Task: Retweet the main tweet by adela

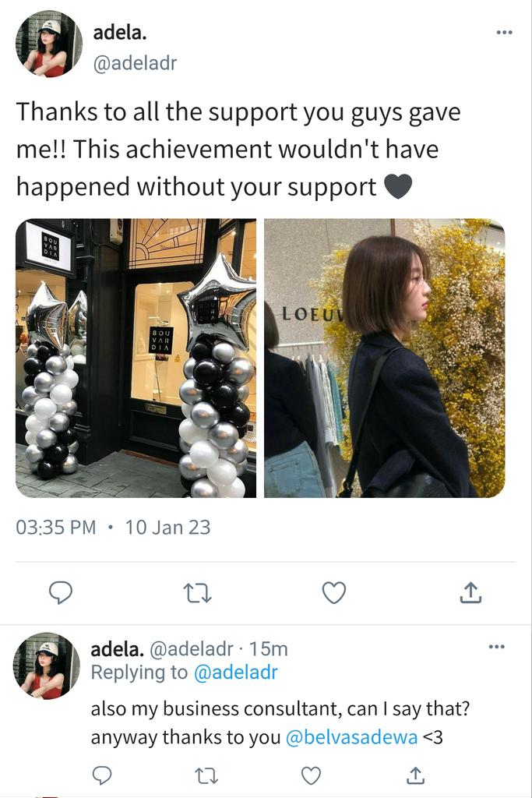Action: (197, 593)
